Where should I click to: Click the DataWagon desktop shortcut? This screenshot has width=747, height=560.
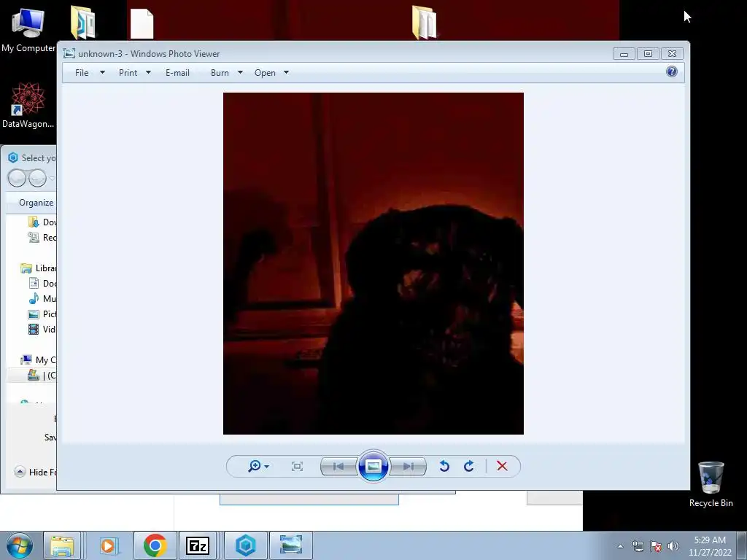(x=28, y=106)
